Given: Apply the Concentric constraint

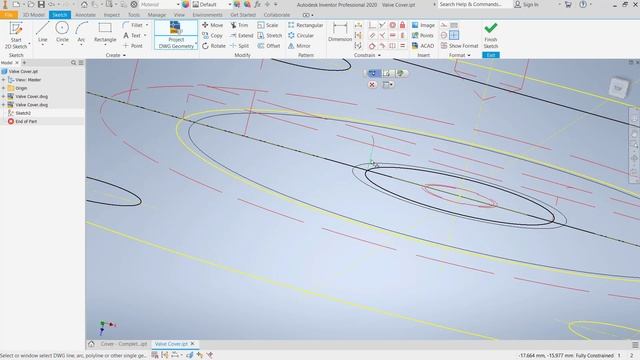Looking at the screenshot, I should 392,25.
